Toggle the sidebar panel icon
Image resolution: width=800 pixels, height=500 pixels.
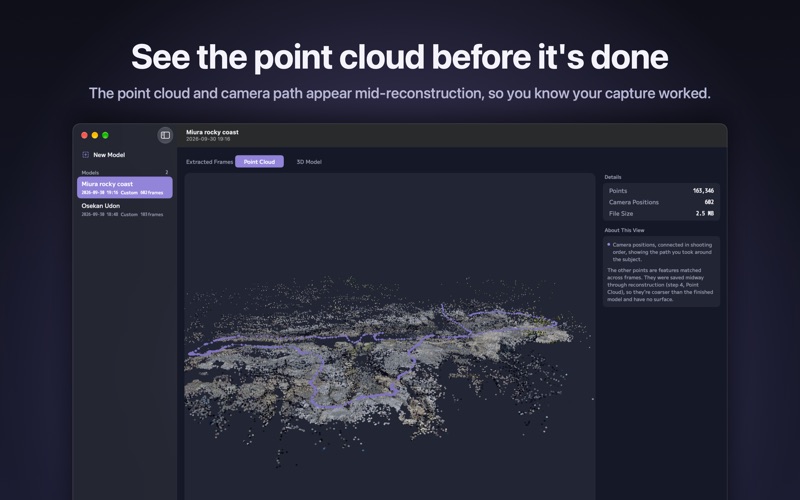(165, 135)
